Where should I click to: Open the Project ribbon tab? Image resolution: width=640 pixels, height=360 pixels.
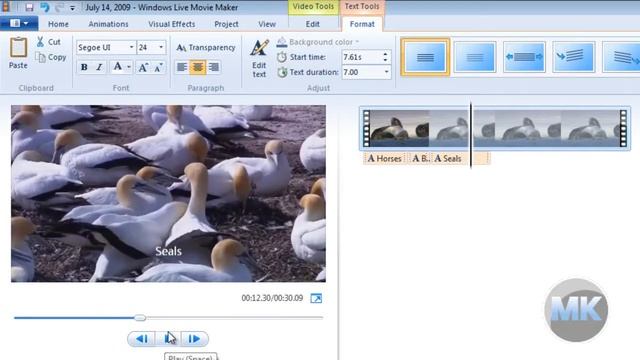coord(226,24)
